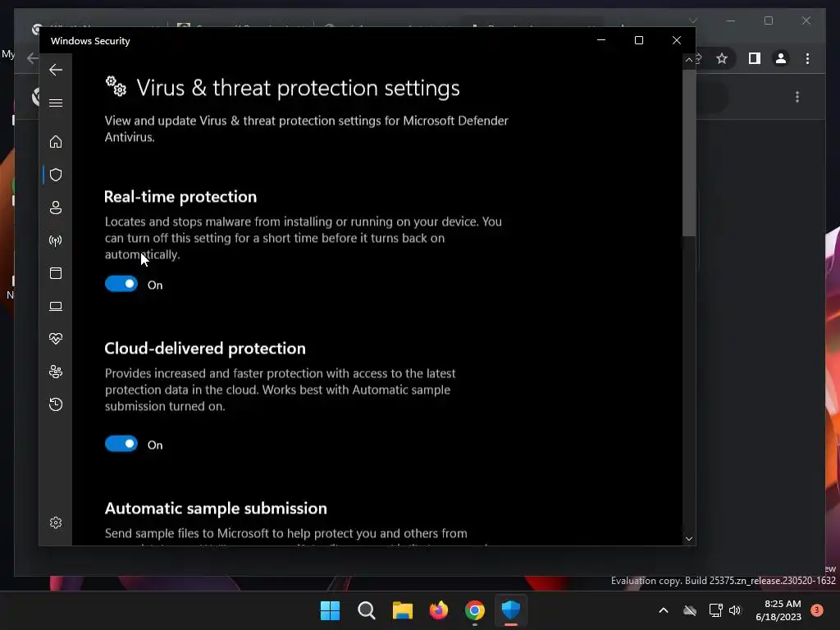The height and width of the screenshot is (630, 840).
Task: Click Virus & threat protection settings title
Action: click(x=298, y=88)
